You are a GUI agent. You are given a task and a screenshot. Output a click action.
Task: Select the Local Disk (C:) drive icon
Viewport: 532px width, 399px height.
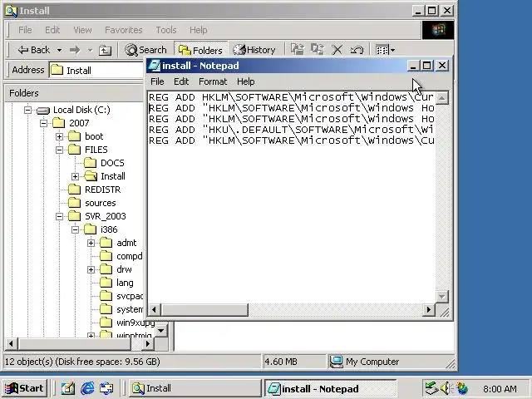click(43, 111)
